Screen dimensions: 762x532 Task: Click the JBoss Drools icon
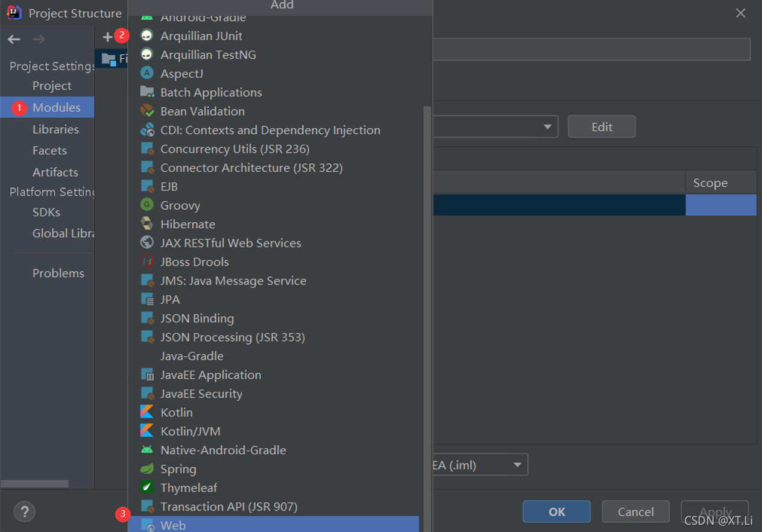(146, 261)
